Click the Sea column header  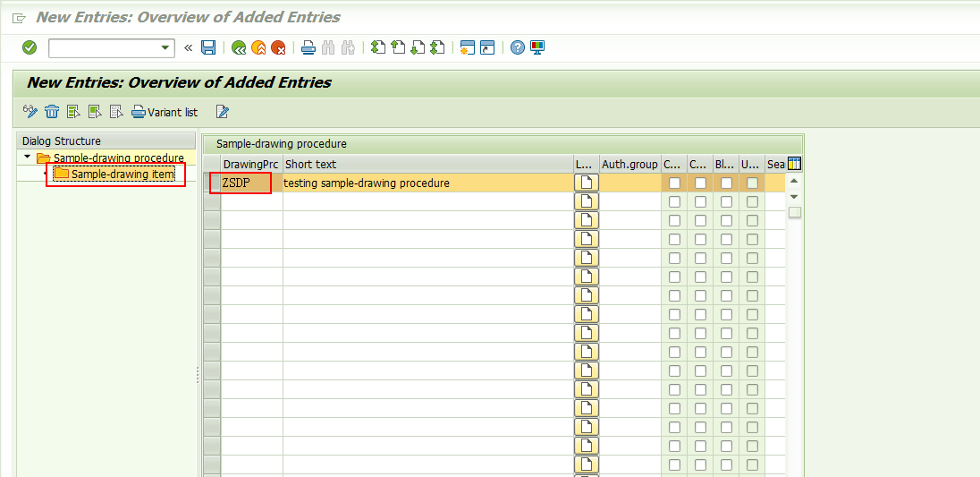(775, 165)
